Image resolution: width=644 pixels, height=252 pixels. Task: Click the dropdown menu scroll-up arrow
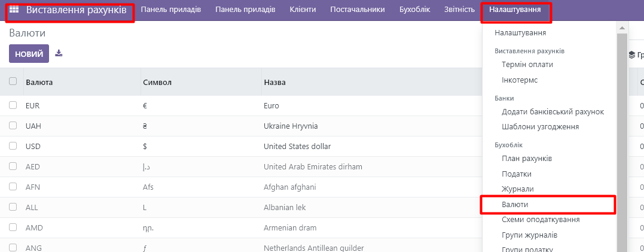pyautogui.click(x=622, y=28)
